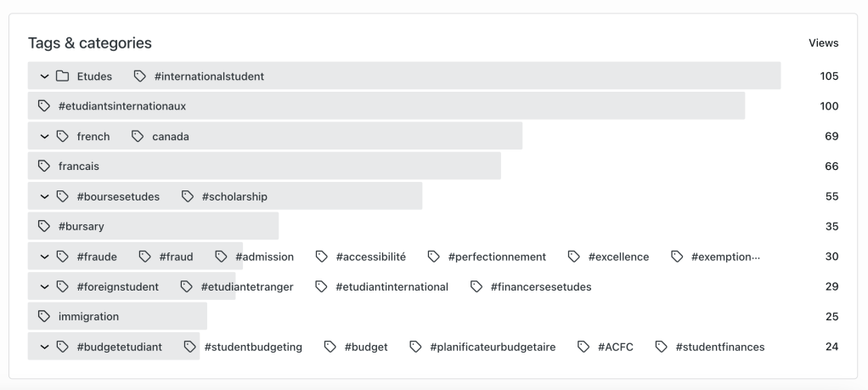Click the tag icon beside #excellence
This screenshot has height=390, width=868.
point(574,257)
